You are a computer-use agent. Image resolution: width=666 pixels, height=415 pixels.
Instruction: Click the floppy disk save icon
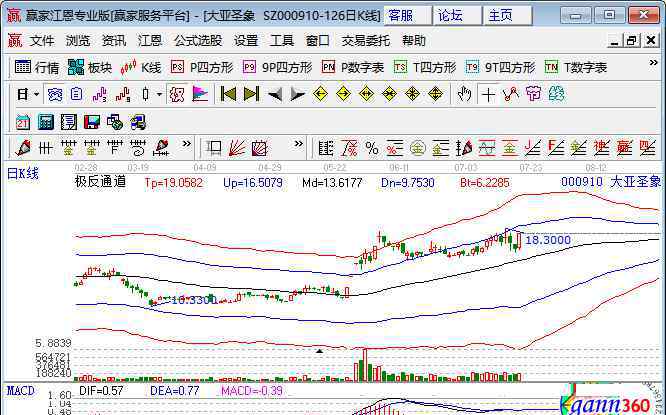click(x=92, y=122)
